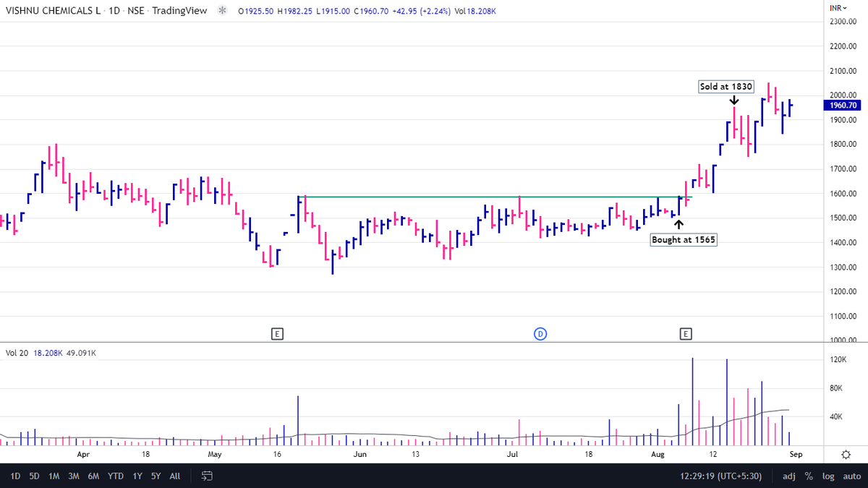Click the tall 120K volume bar in August
The width and height of the screenshot is (868, 488).
[x=692, y=401]
